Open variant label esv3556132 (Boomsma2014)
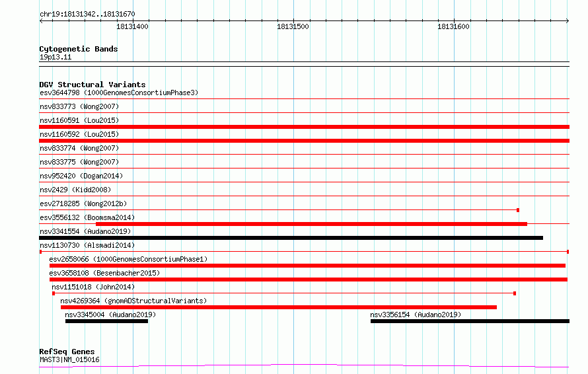This screenshot has width=588, height=374. (x=87, y=217)
